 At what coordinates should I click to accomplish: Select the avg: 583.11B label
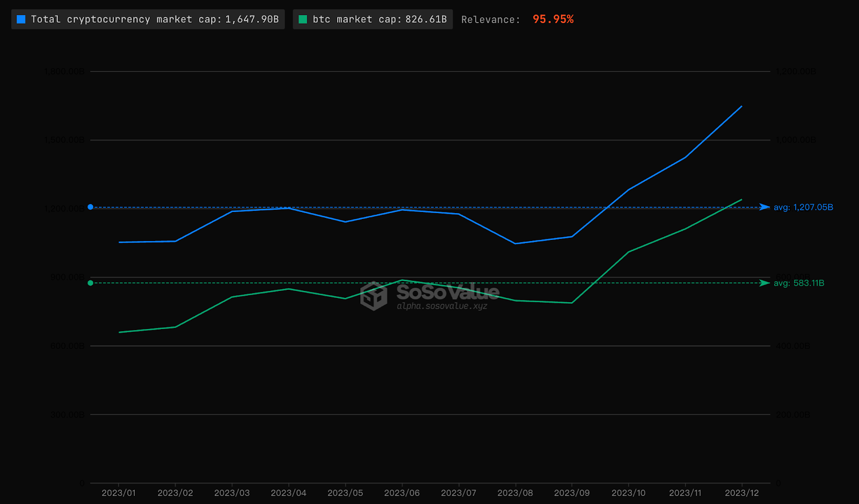799,283
